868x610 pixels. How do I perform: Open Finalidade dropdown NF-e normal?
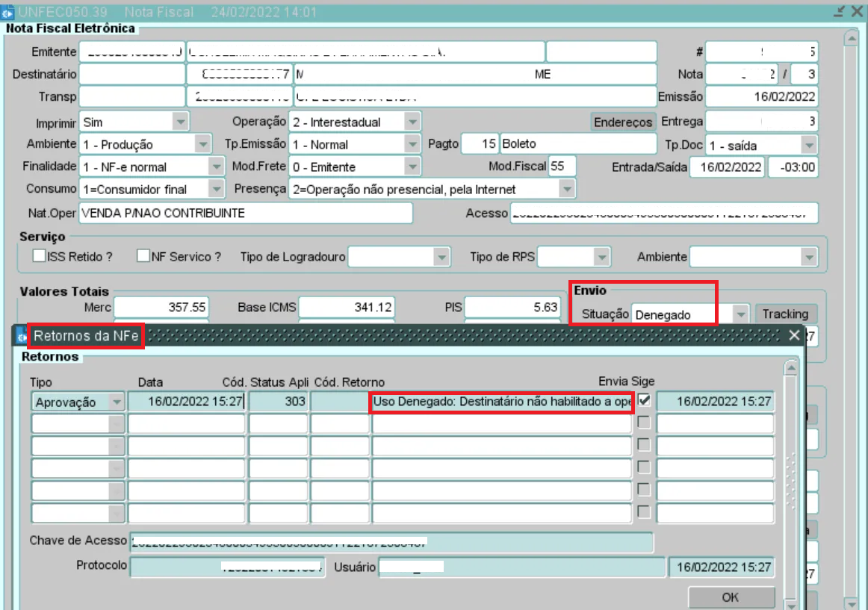[x=216, y=166]
